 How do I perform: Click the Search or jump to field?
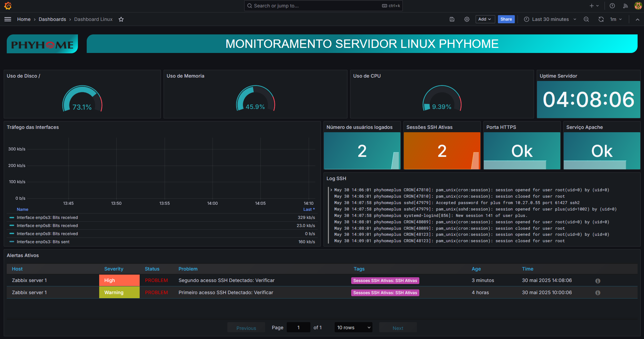click(317, 6)
